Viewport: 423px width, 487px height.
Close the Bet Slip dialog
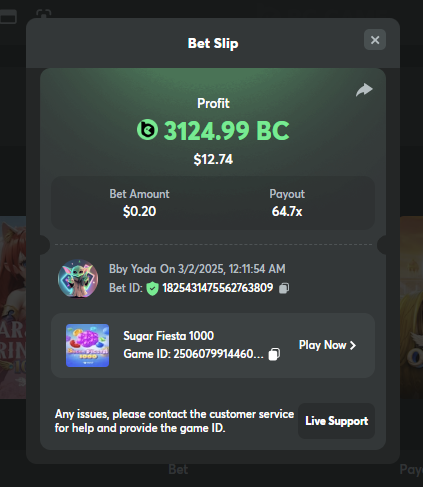(375, 40)
